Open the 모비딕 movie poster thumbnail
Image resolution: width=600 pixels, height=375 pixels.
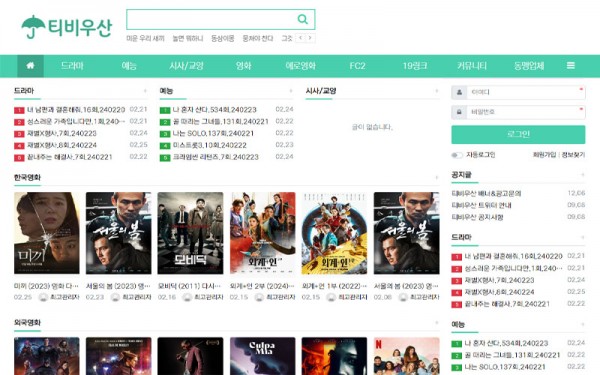[190, 233]
